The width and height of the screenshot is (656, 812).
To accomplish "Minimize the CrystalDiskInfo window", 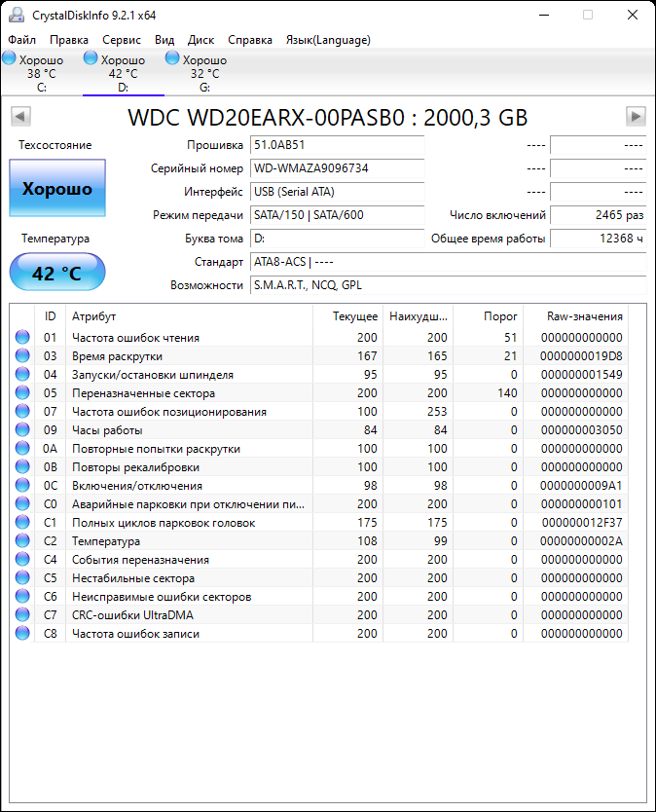I will pos(544,15).
